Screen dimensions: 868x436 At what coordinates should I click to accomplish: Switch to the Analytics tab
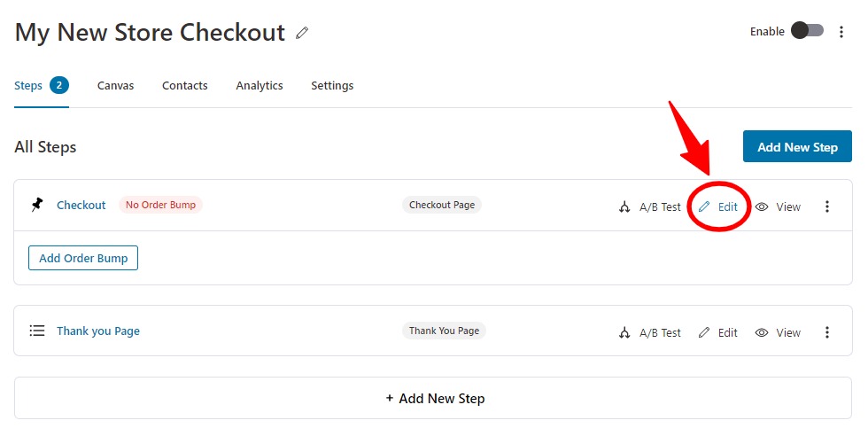(259, 86)
